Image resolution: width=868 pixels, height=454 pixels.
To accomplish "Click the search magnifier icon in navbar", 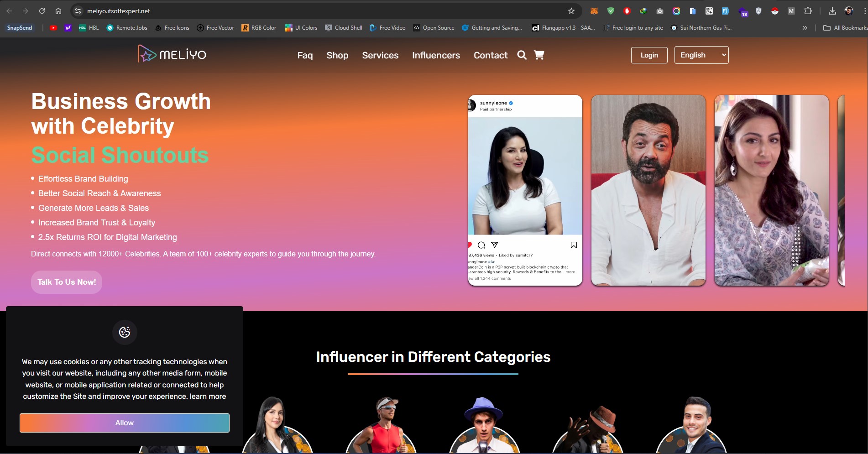I will click(522, 55).
